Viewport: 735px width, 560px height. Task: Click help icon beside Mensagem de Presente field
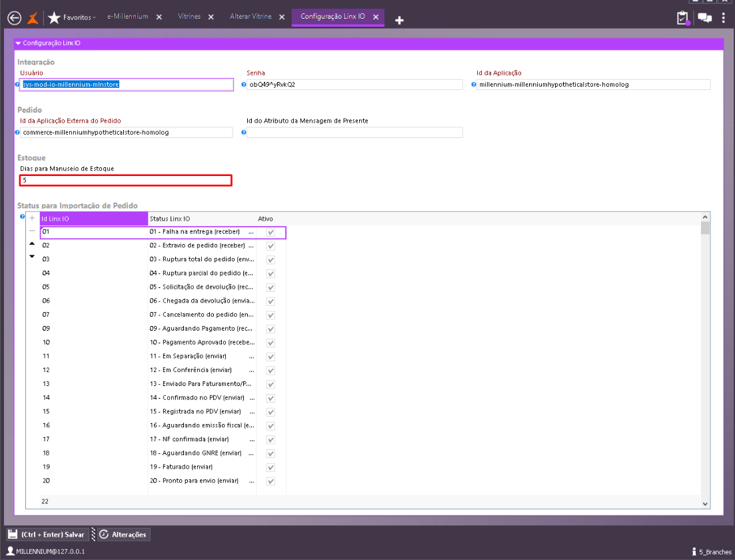point(244,132)
